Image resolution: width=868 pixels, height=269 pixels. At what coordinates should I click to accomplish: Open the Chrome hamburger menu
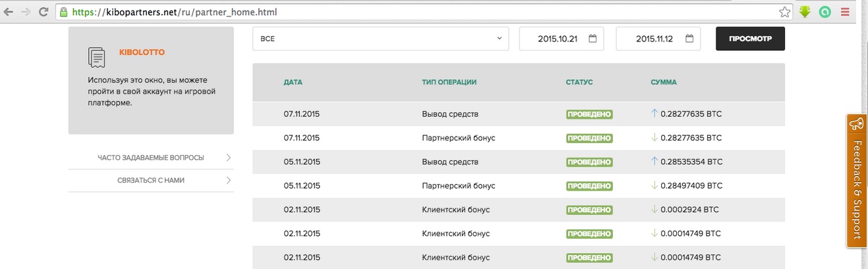(845, 12)
